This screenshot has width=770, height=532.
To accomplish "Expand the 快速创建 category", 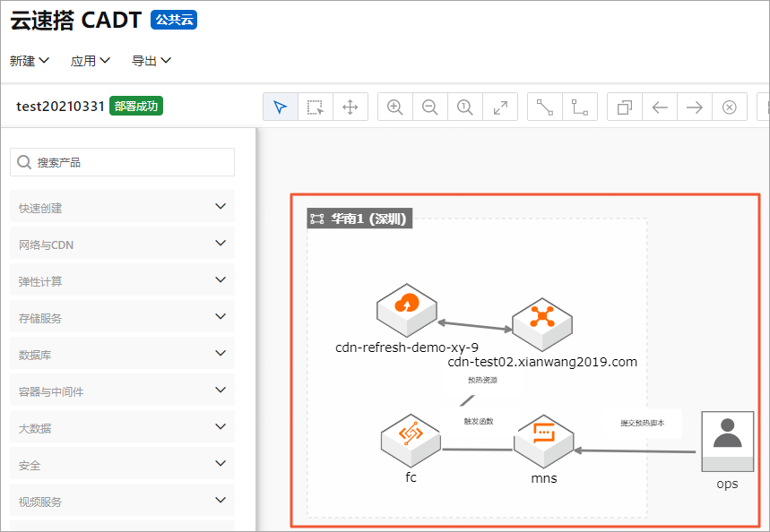I will [x=122, y=207].
